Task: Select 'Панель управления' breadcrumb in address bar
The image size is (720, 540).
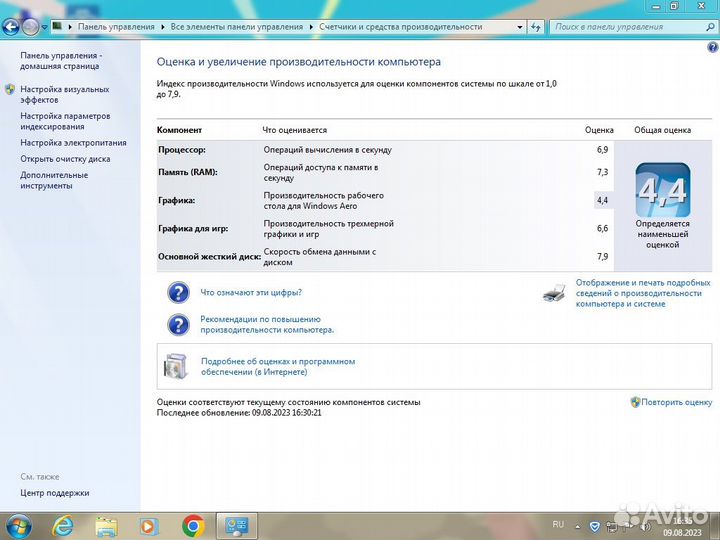Action: point(116,27)
